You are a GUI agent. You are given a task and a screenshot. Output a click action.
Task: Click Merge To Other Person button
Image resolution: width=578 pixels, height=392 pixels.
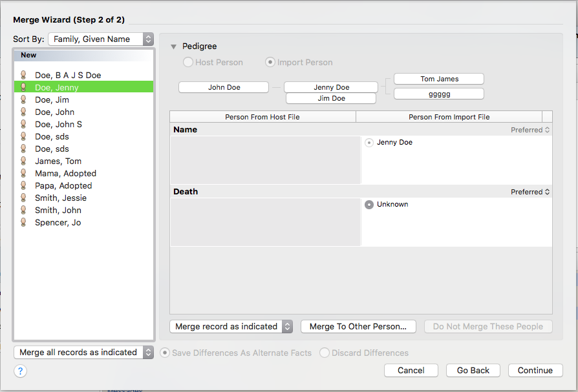pyautogui.click(x=358, y=327)
